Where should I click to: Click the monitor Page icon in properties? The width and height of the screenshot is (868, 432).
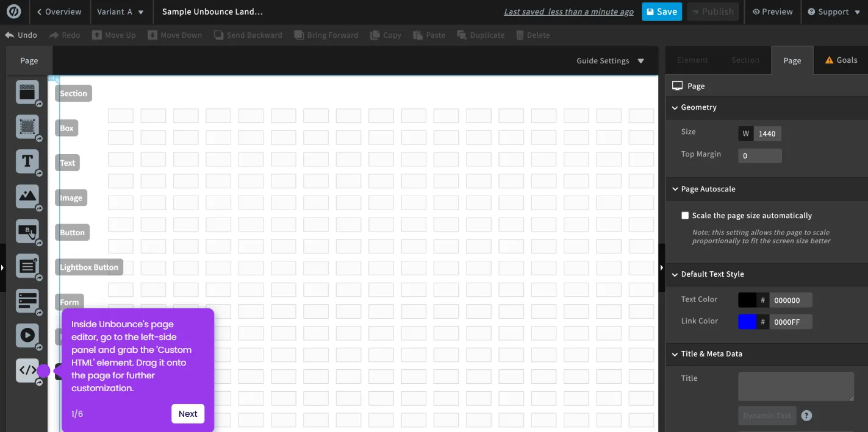(x=677, y=86)
